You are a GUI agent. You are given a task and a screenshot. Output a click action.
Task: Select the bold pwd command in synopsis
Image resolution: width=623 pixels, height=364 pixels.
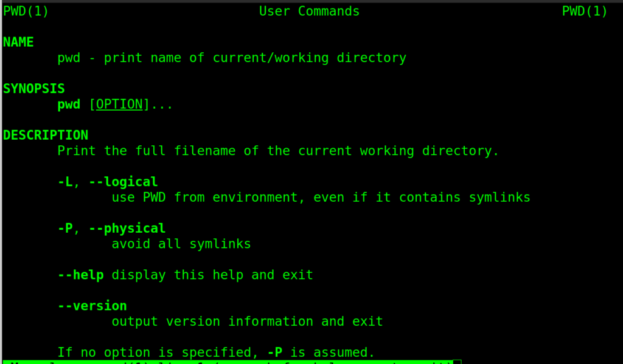click(x=69, y=105)
